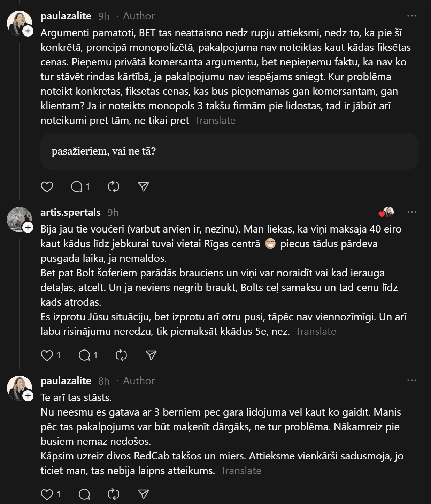Open more options menu on artis.spertals' comment
Image resolution: width=431 pixels, height=504 pixels.
(411, 212)
